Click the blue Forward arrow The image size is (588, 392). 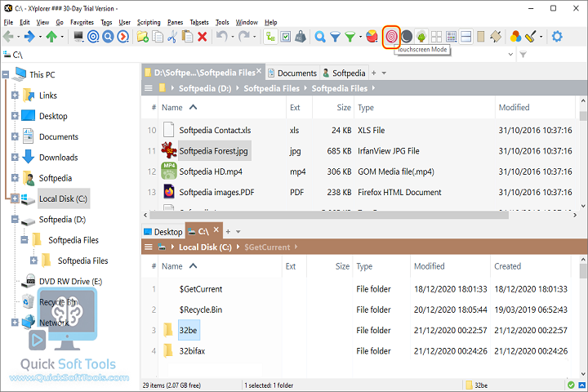29,37
